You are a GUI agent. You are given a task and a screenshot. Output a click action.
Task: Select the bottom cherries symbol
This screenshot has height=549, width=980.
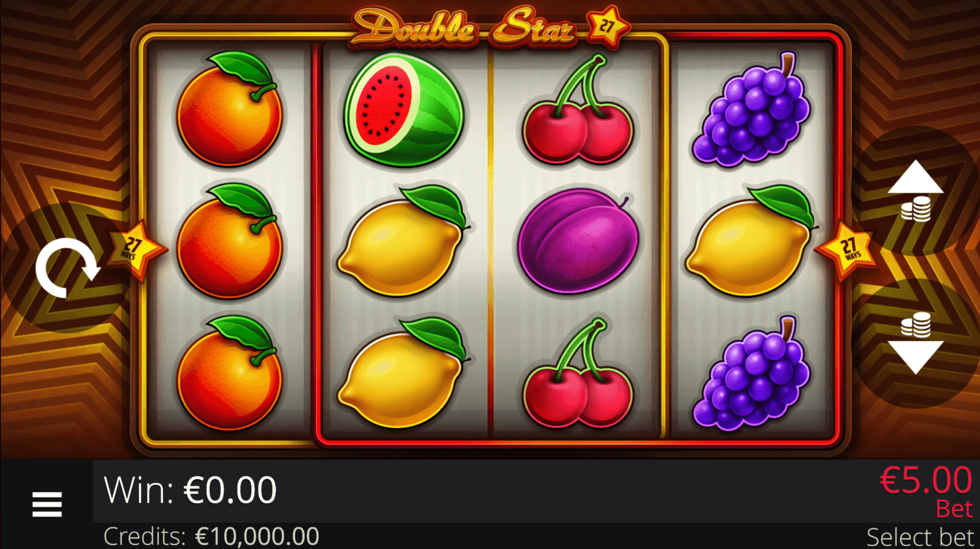578,373
